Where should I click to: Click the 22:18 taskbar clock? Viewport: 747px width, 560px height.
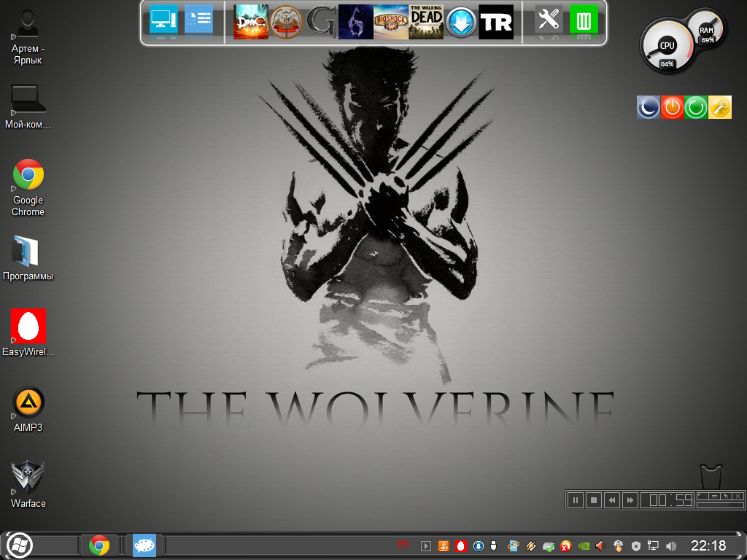708,545
